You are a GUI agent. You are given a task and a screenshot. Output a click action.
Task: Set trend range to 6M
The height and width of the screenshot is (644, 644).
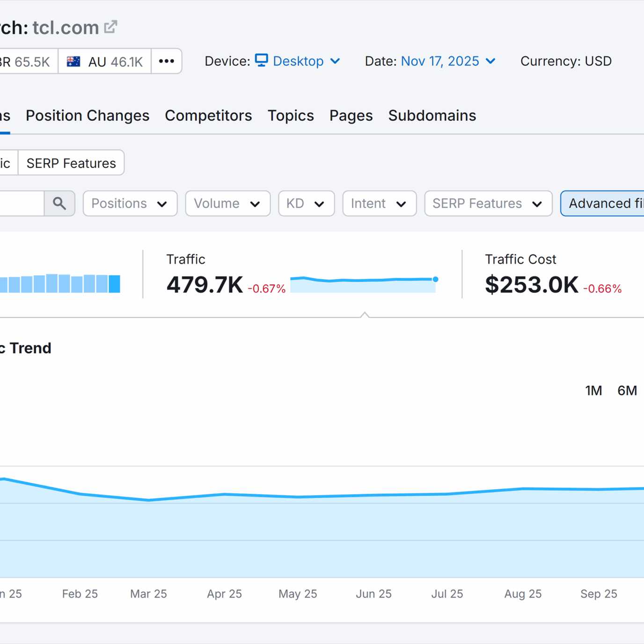point(627,390)
